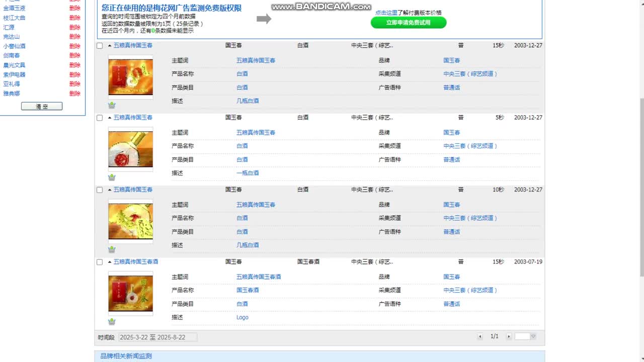This screenshot has width=644, height=362.
Task: Click the 品牌相关新闻监测 section header
Action: point(126,356)
